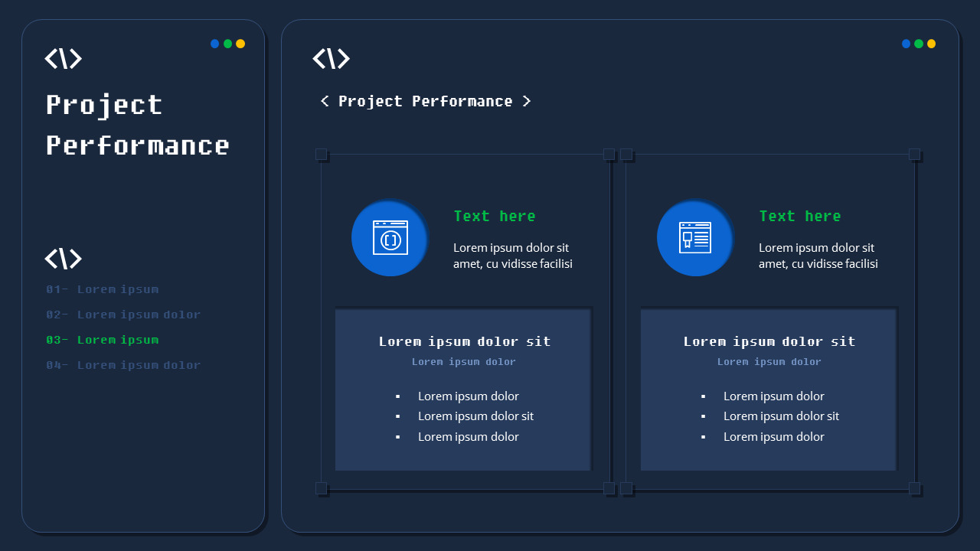Open sidebar item '01- Lorem ipsum'
The height and width of the screenshot is (551, 980).
point(102,289)
